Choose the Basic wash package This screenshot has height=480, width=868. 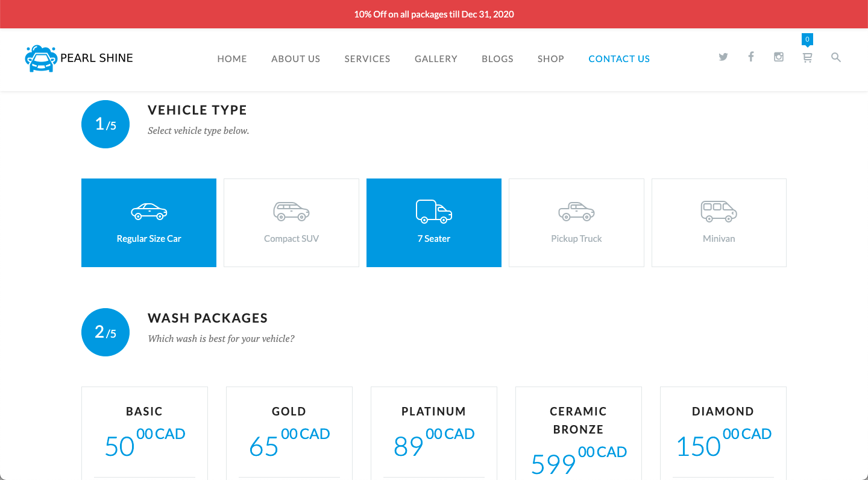[x=145, y=432]
